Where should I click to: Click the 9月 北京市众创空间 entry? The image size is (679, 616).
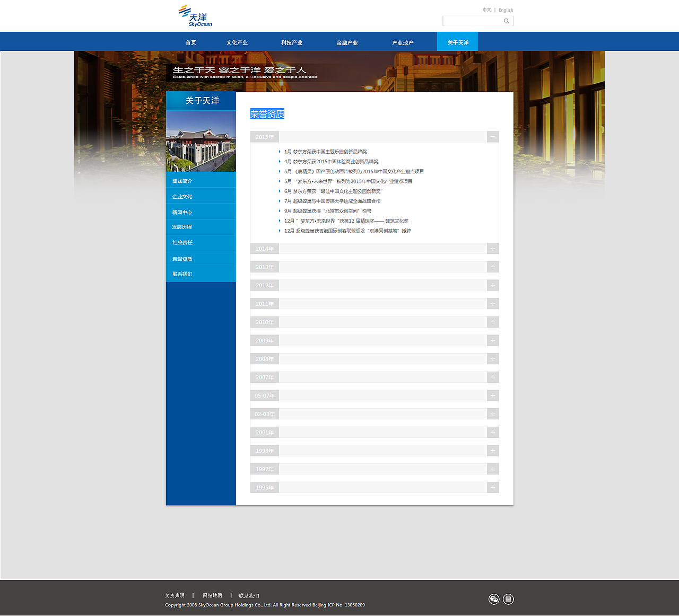tap(327, 211)
